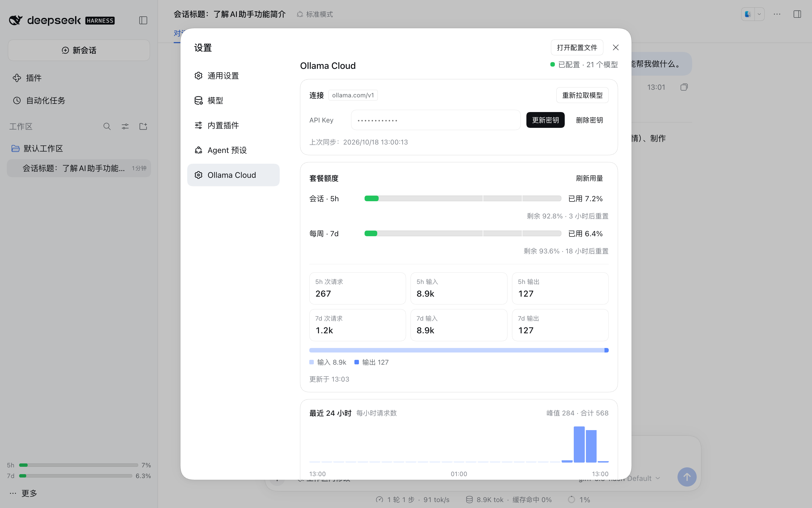812x508 pixels.
Task: Collapse the left sidebar panel icon
Action: click(x=143, y=21)
